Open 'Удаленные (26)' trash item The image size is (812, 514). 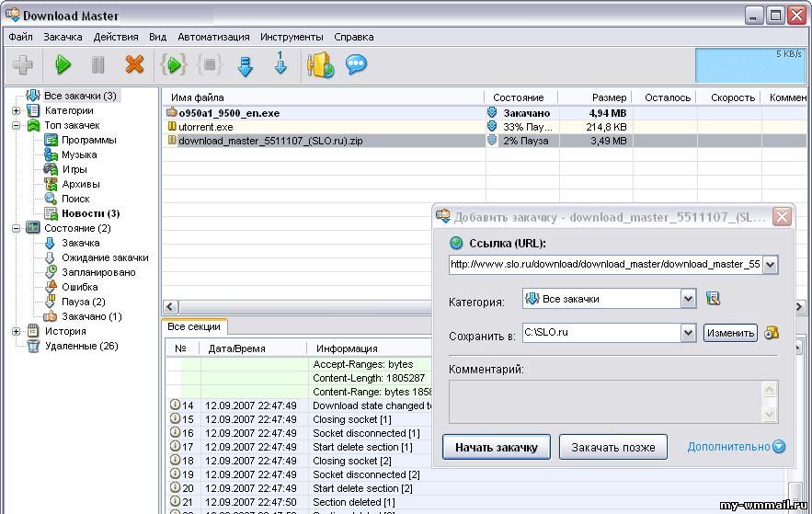(81, 347)
